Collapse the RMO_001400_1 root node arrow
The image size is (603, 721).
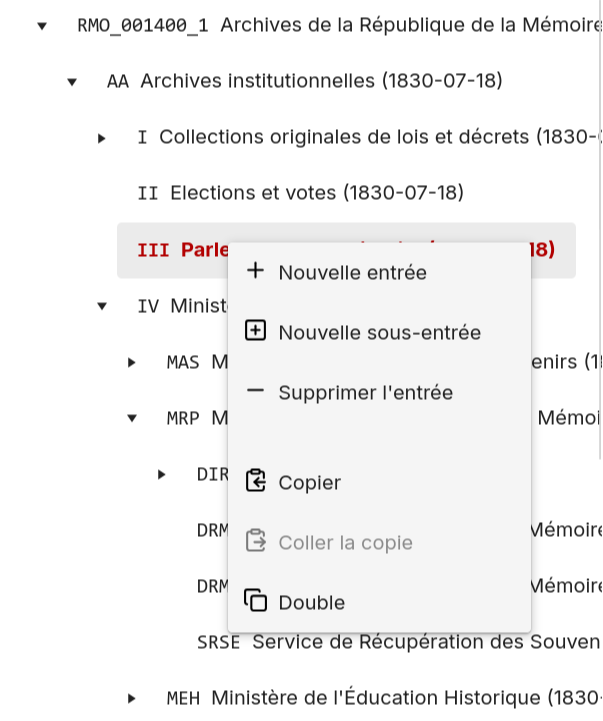pyautogui.click(x=42, y=26)
